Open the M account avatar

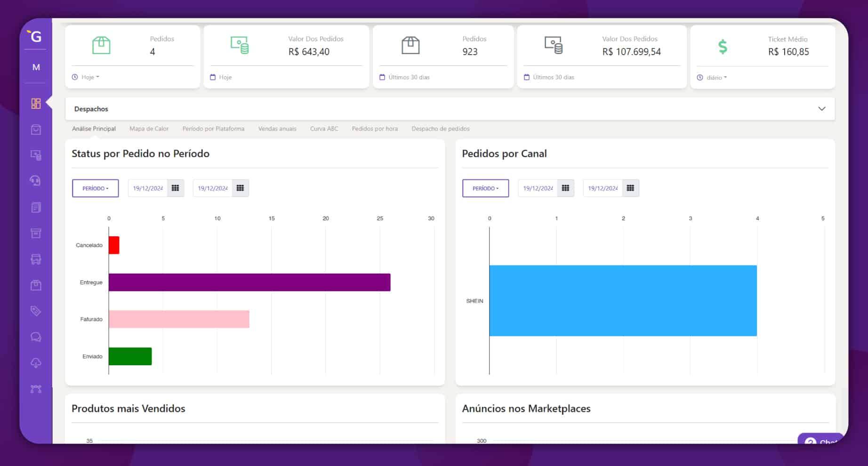click(x=36, y=67)
